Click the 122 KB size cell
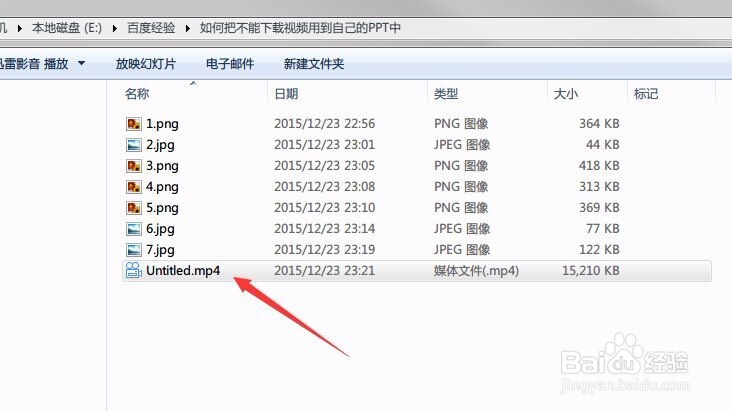 click(x=599, y=250)
